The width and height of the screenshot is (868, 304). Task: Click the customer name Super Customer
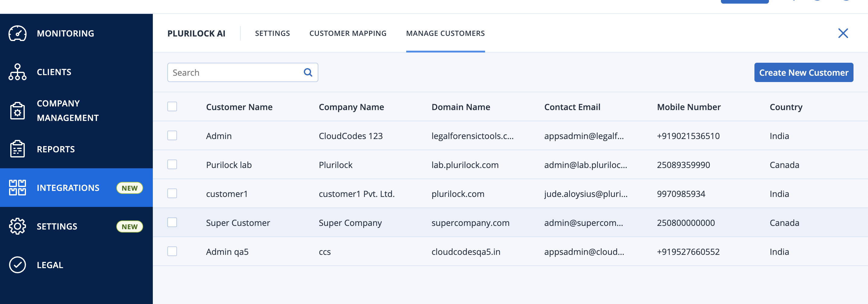[238, 223]
